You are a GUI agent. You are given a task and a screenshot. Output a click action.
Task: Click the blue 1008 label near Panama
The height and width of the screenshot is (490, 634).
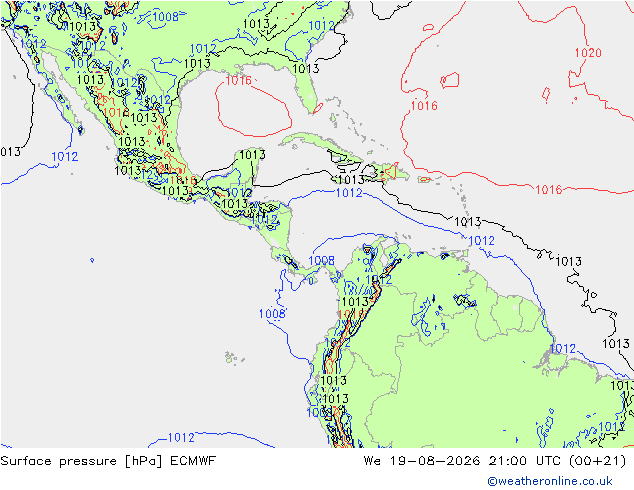[321, 260]
